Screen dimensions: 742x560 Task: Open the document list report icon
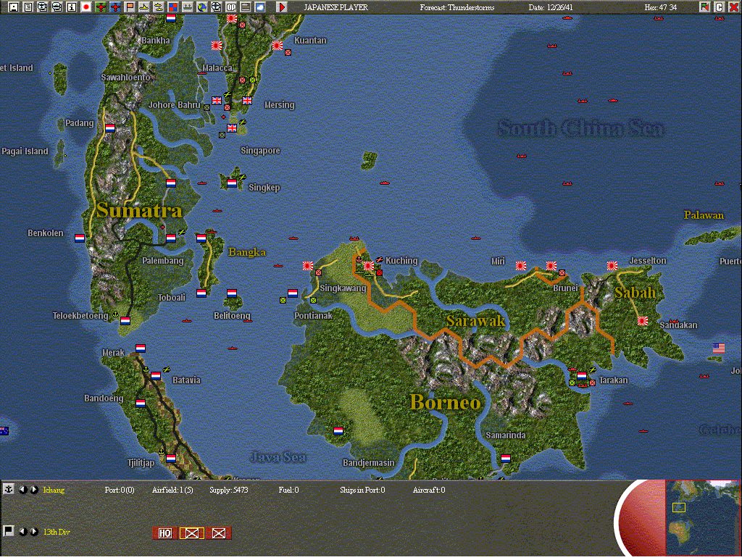pos(28,7)
